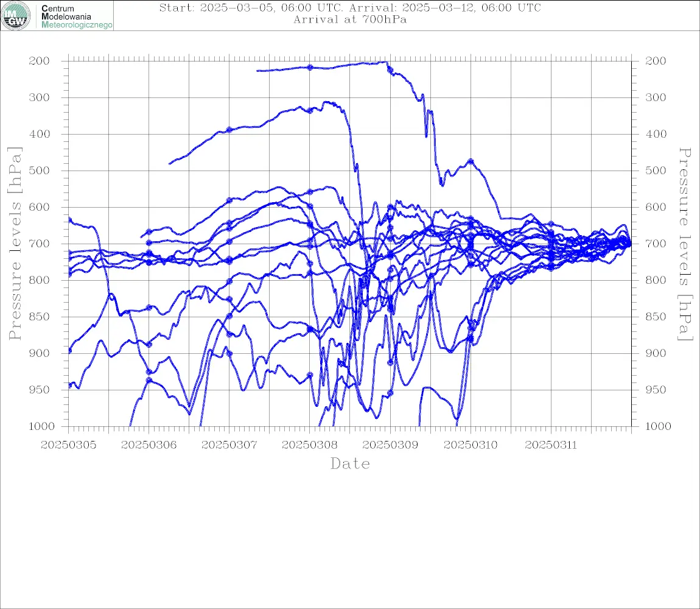
Task: Click the right 'Pressure levels [hPa]' axis title
Action: (x=685, y=244)
